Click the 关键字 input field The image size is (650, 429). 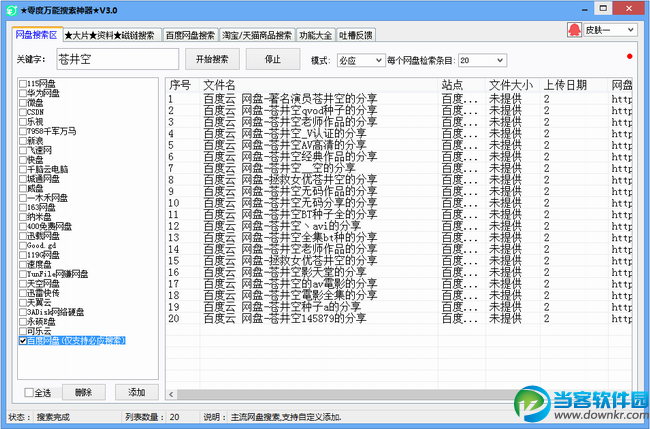[118, 59]
